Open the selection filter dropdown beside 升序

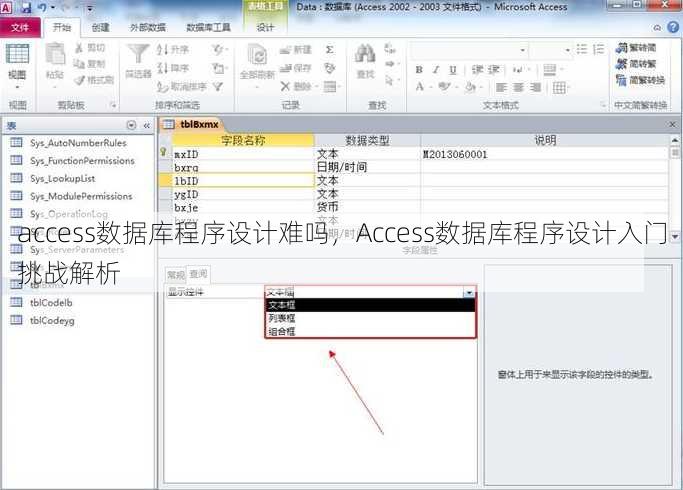[x=219, y=50]
